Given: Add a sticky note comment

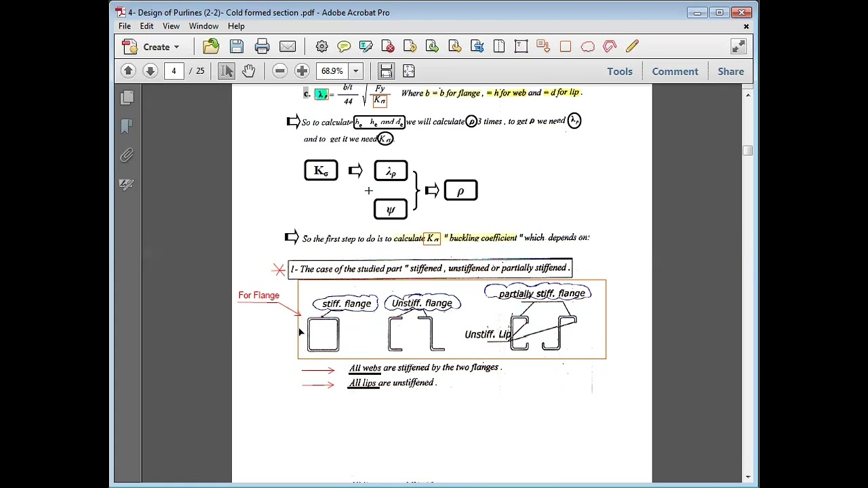Looking at the screenshot, I should click(x=344, y=47).
